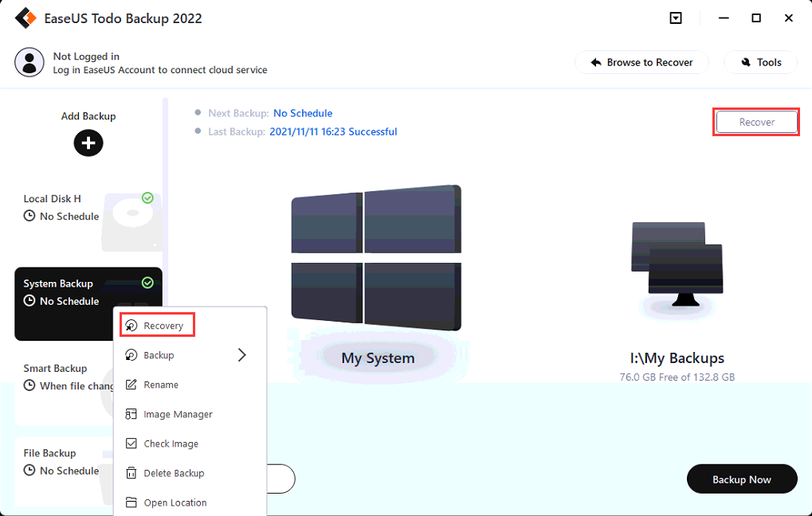
Task: Select the Local Disk H backup task
Action: (x=88, y=220)
